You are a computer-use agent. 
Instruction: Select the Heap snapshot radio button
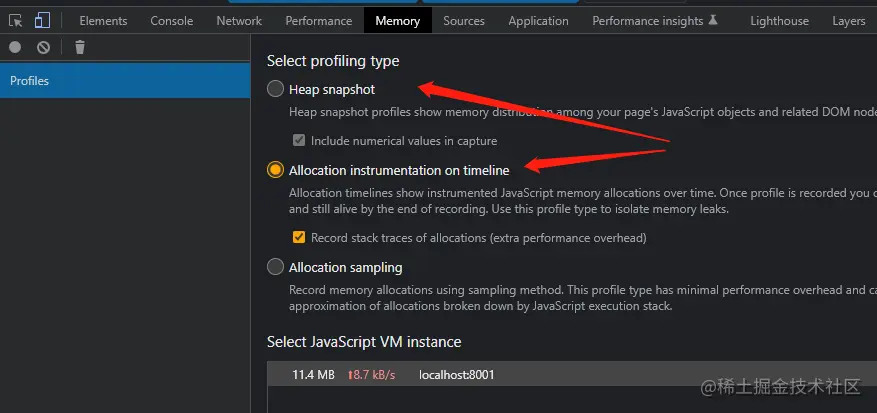click(275, 89)
